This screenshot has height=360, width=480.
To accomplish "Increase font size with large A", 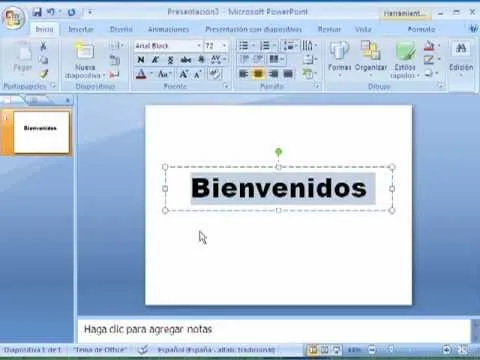I will pos(183,74).
